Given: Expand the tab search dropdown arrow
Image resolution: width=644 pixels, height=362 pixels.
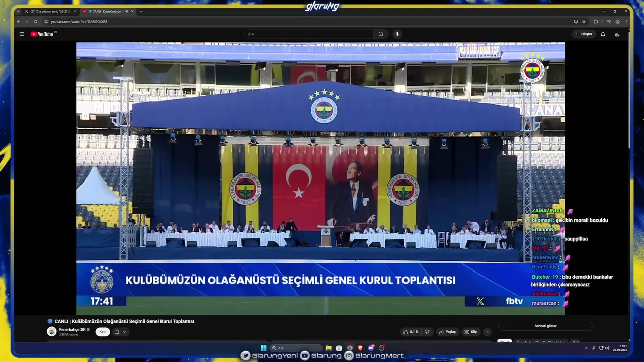Looking at the screenshot, I should coord(18,11).
